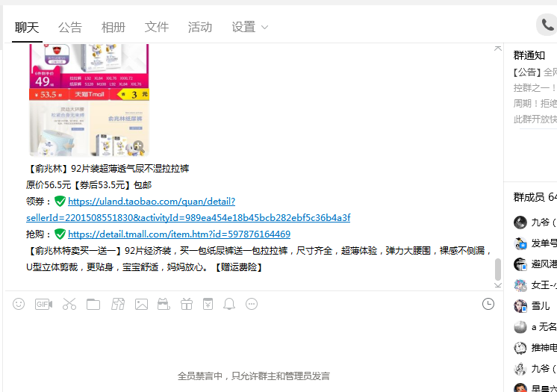Click avatar of member 推神电
Viewport: 557px width, 392px height.
coord(520,348)
